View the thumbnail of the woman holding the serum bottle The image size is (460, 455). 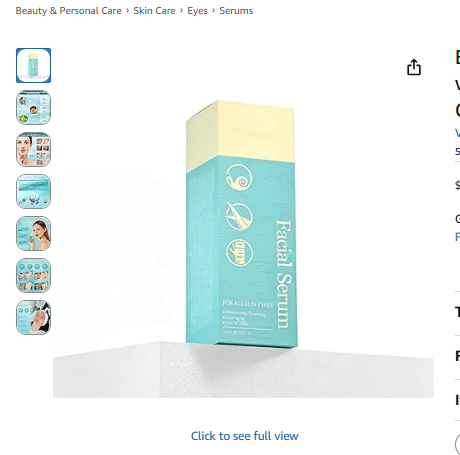[33, 233]
